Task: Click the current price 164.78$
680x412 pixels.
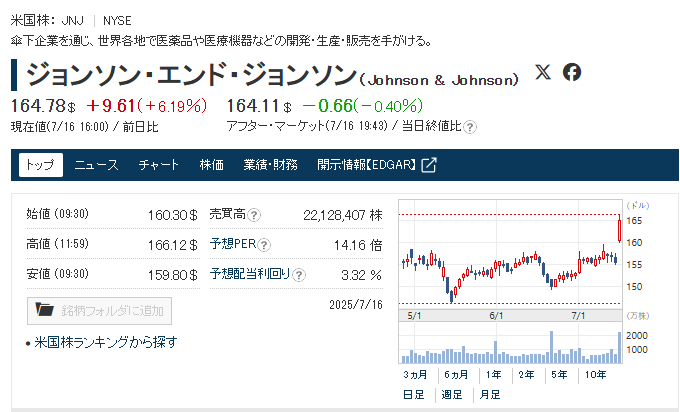Action: [43, 106]
